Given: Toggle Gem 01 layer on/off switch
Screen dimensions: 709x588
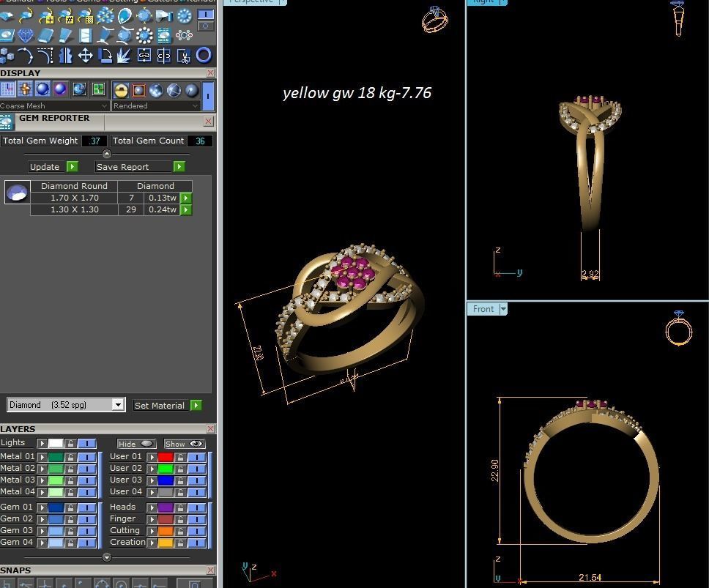Looking at the screenshot, I should 87,507.
